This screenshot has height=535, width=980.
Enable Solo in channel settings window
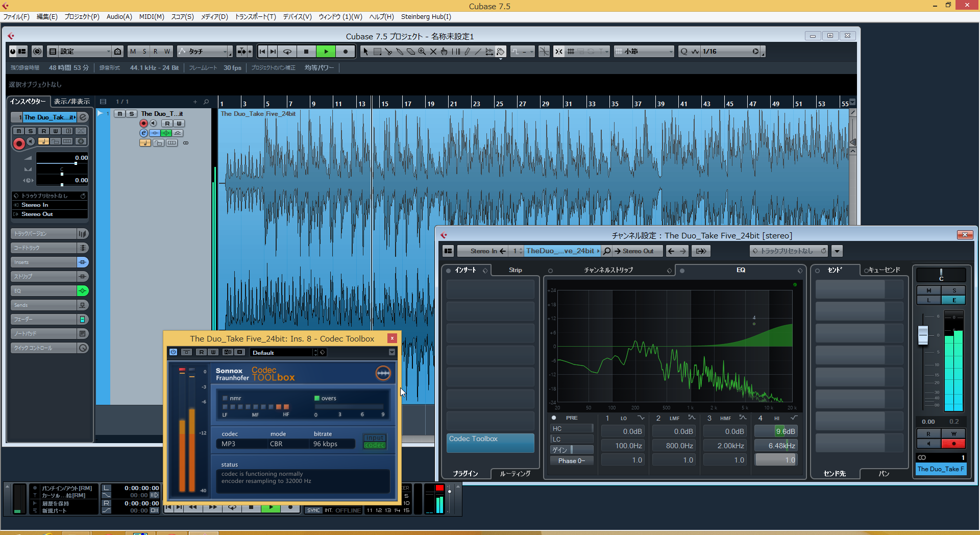[x=954, y=290]
